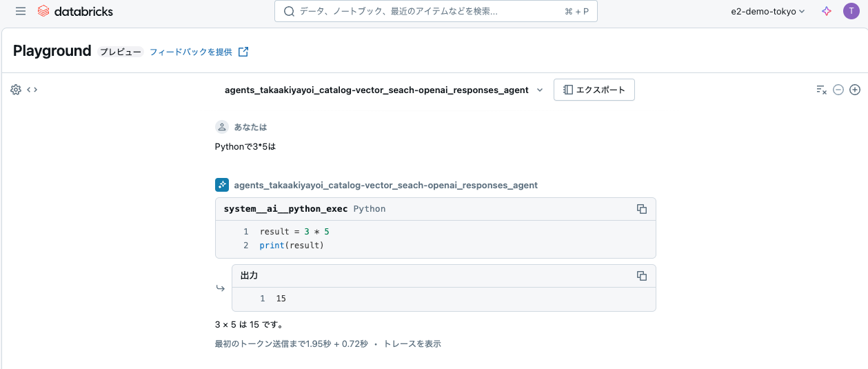868x369 pixels.
Task: Copy the system__ai__python_exec code block
Action: tap(642, 209)
